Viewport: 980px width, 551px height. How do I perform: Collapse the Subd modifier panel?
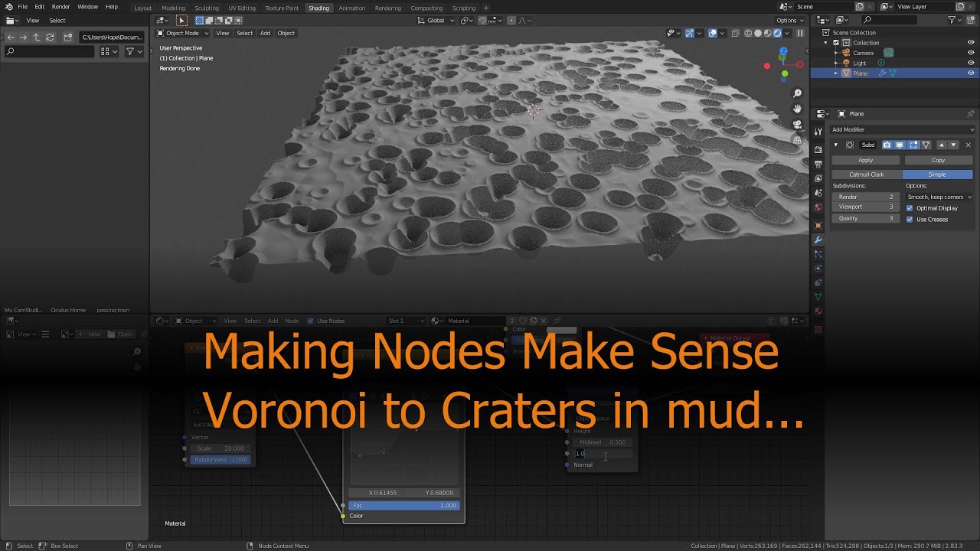coord(835,145)
